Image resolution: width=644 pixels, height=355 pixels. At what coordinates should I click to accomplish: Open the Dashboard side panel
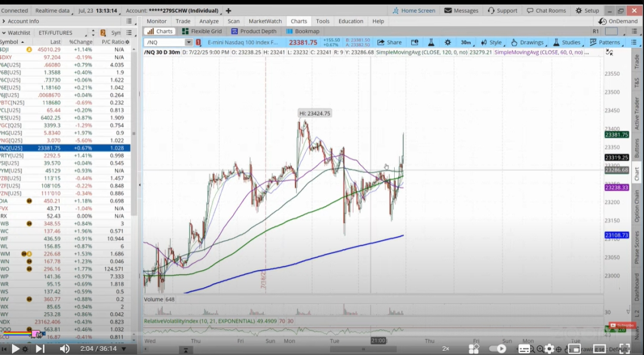(x=637, y=286)
